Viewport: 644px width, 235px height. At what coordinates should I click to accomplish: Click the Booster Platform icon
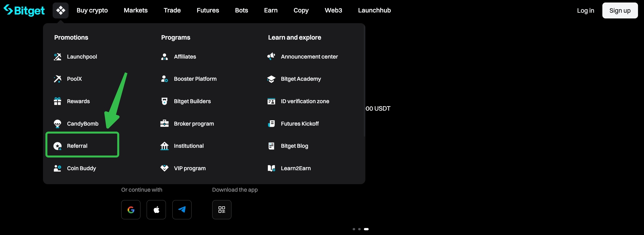pyautogui.click(x=165, y=79)
